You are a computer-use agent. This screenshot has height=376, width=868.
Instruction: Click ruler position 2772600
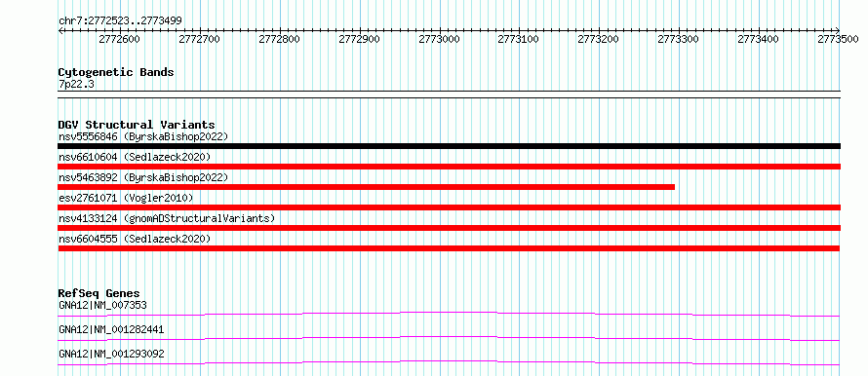[x=119, y=39]
